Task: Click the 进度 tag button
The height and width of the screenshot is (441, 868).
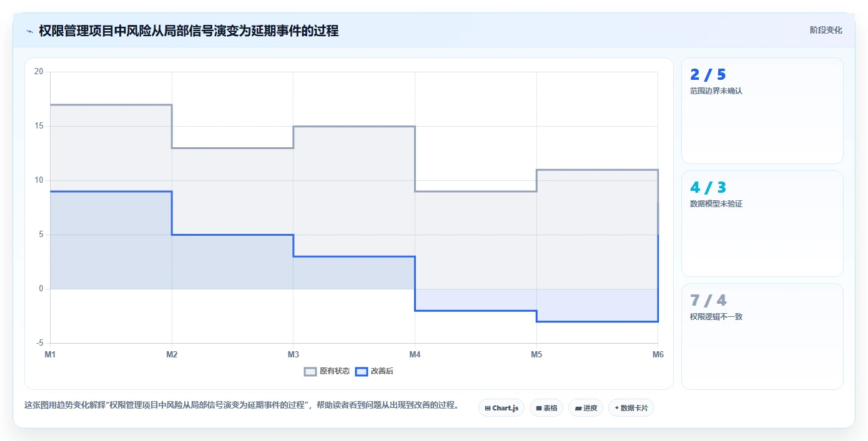Action: tap(586, 408)
